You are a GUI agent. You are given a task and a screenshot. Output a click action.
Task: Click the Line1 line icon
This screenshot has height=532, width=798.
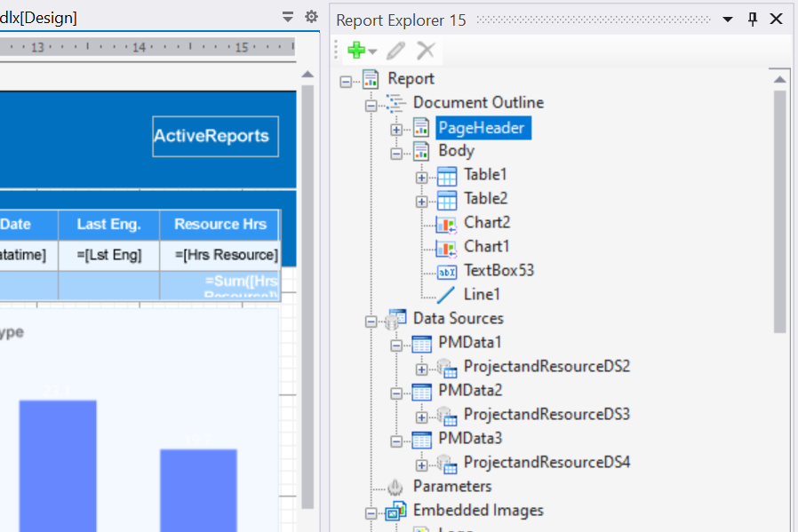446,295
